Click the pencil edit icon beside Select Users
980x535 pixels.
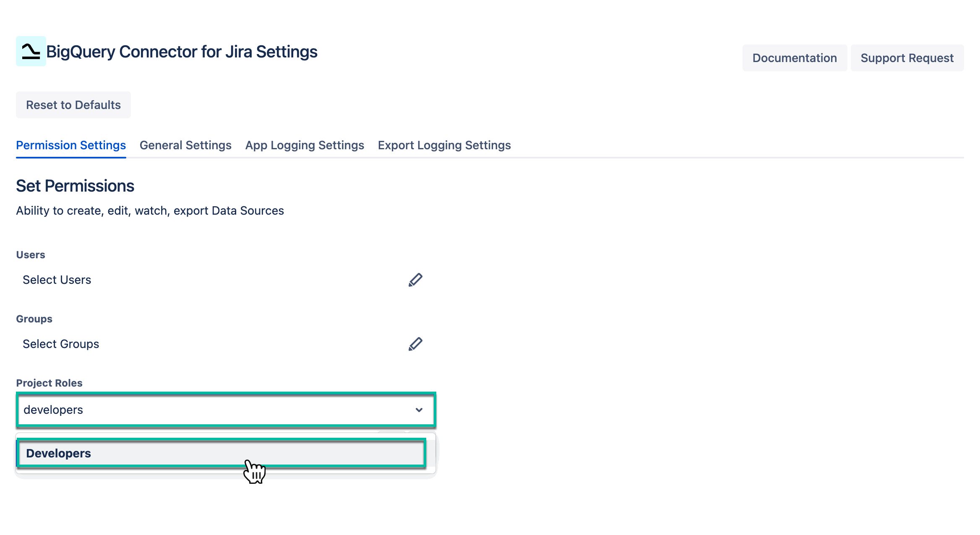pos(416,280)
